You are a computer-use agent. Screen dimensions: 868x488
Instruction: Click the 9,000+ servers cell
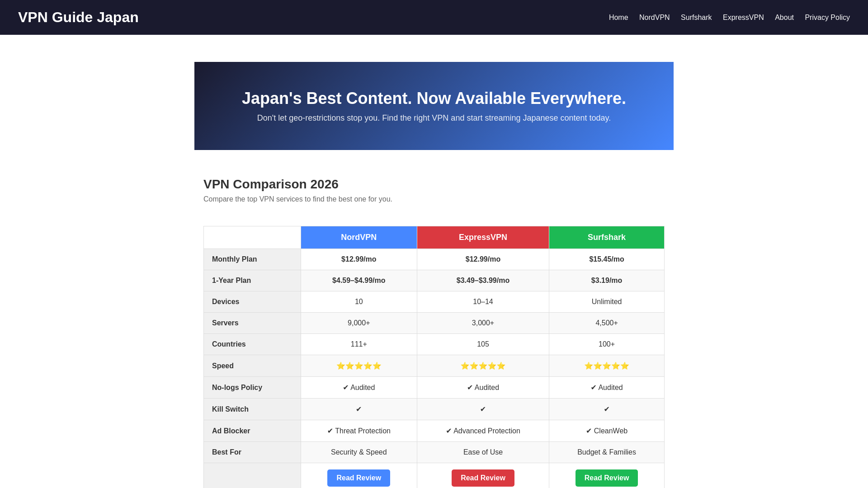[x=359, y=323]
